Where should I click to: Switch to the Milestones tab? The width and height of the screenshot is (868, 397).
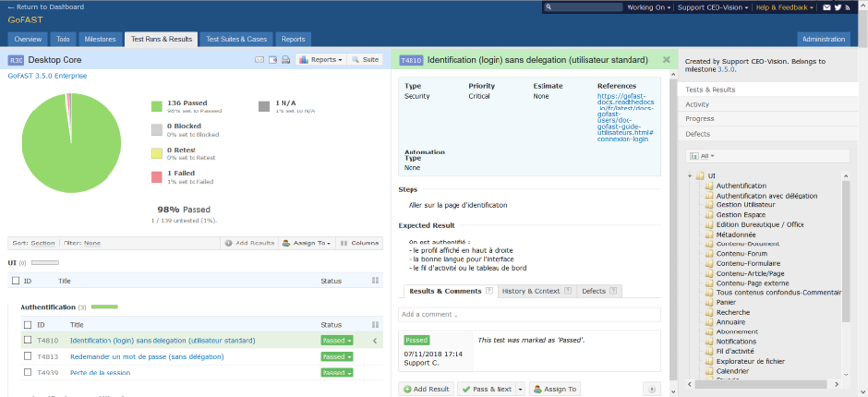coord(101,39)
